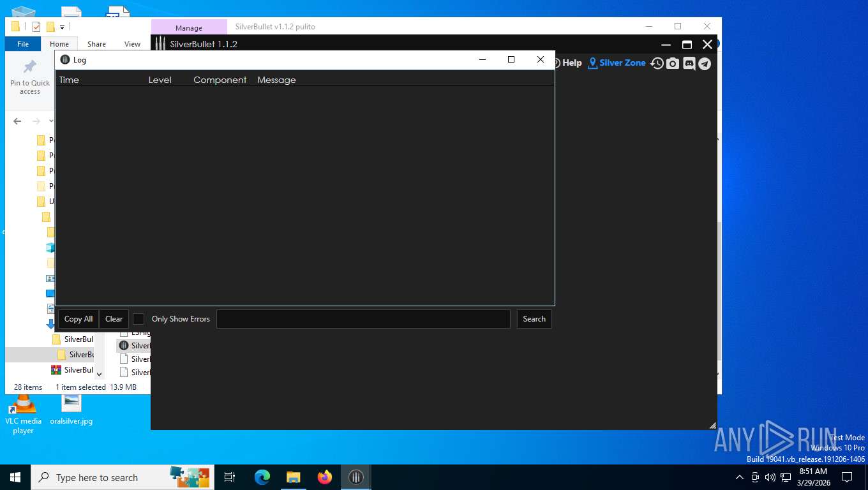Image resolution: width=868 pixels, height=490 pixels.
Task: Select Recycle Bin on desktop
Action: click(x=23, y=11)
